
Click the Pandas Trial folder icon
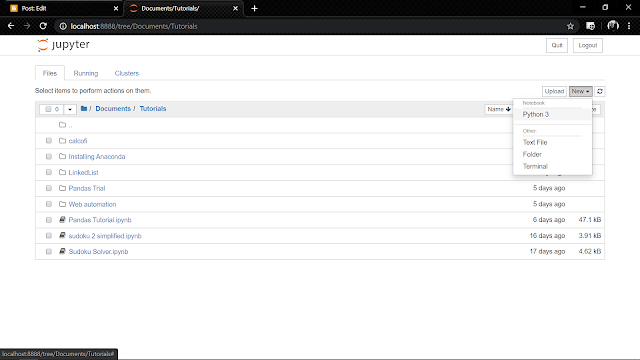(62, 188)
